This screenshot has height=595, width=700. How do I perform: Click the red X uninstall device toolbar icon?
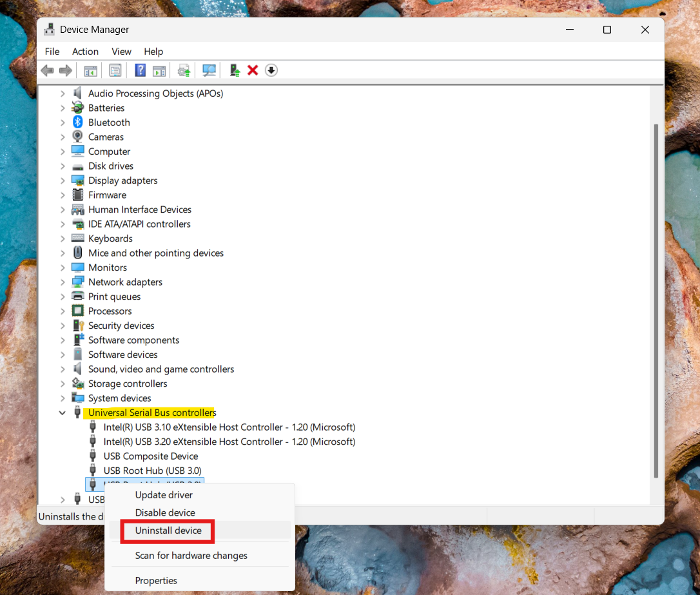pos(253,70)
